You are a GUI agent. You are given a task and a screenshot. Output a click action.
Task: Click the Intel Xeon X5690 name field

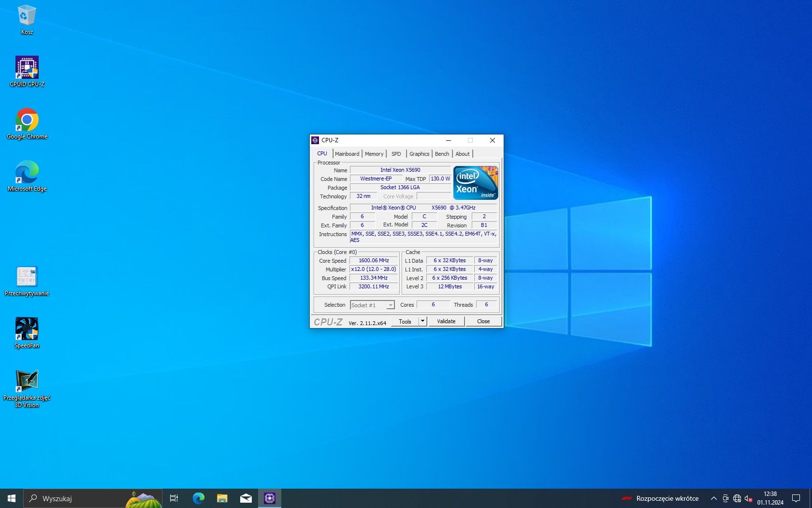pyautogui.click(x=400, y=170)
